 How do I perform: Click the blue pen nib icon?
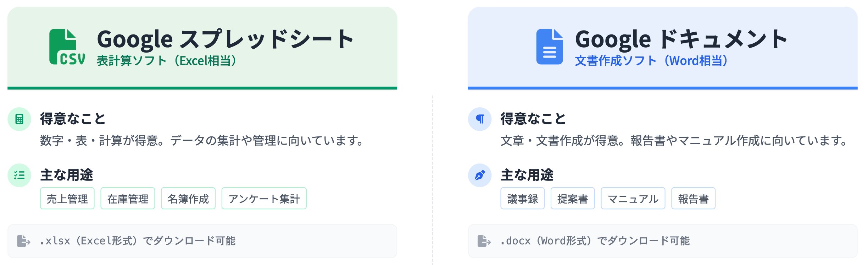click(x=480, y=175)
